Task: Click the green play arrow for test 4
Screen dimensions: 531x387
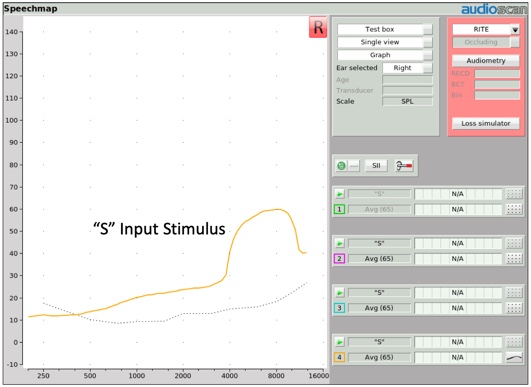Action: click(x=339, y=342)
